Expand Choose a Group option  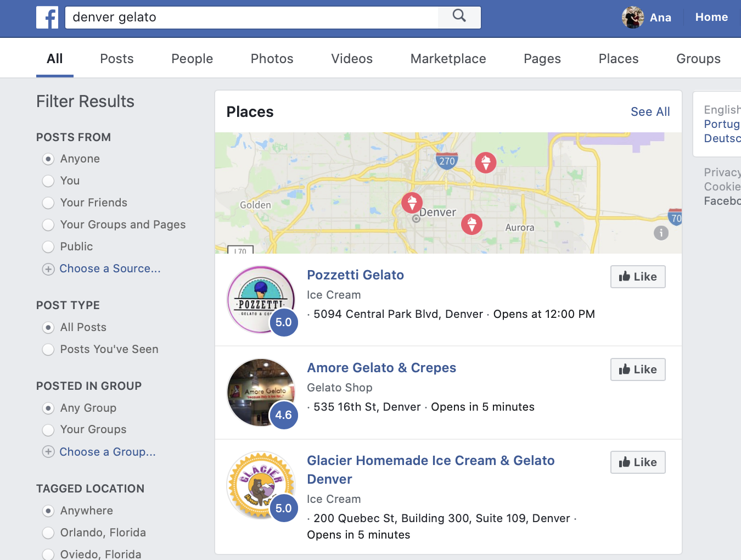[108, 452]
